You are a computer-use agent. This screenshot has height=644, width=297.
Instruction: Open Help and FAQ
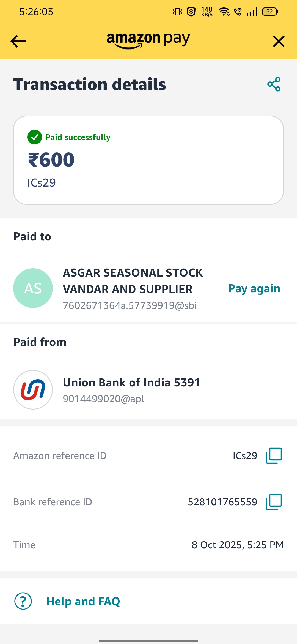(83, 601)
